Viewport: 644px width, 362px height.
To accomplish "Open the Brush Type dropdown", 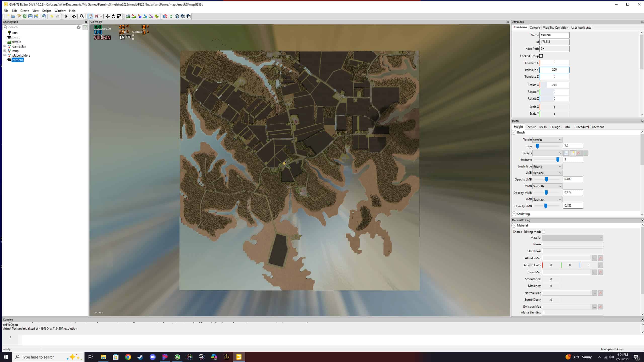I will [x=547, y=167].
